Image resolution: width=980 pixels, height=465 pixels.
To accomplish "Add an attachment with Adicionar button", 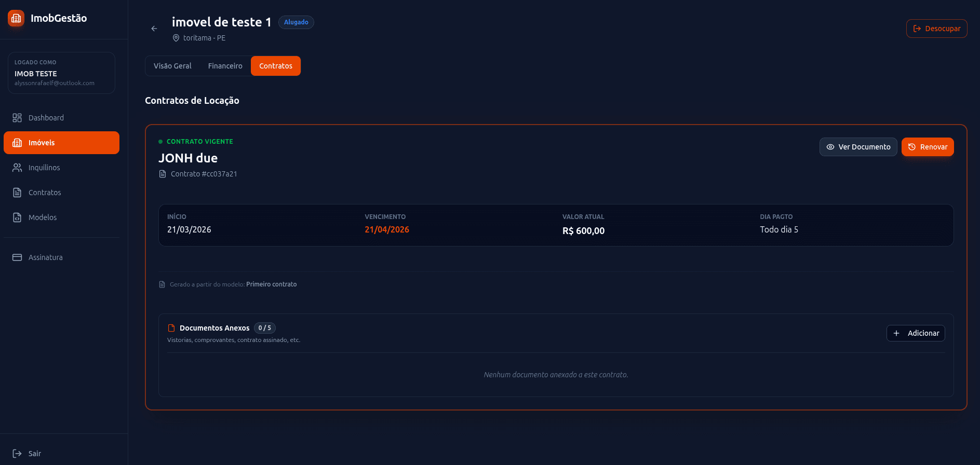I will pos(915,333).
